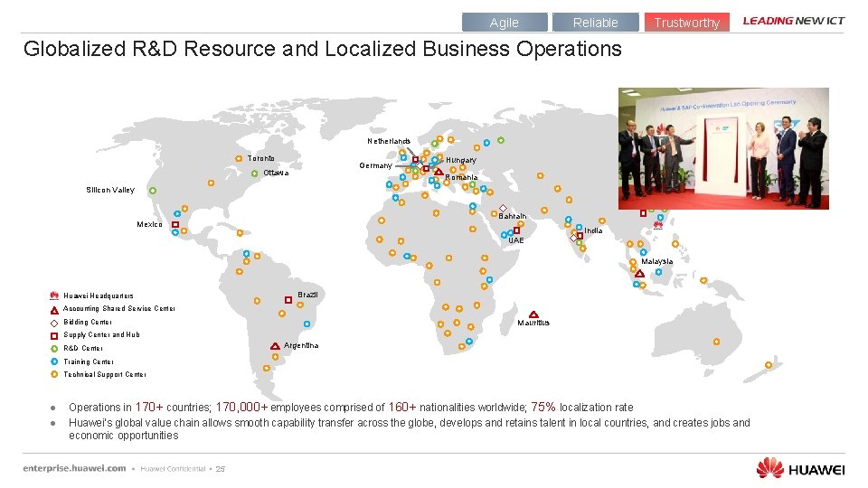
Task: Click the red triangle marker at Argentina
Action: coord(275,346)
